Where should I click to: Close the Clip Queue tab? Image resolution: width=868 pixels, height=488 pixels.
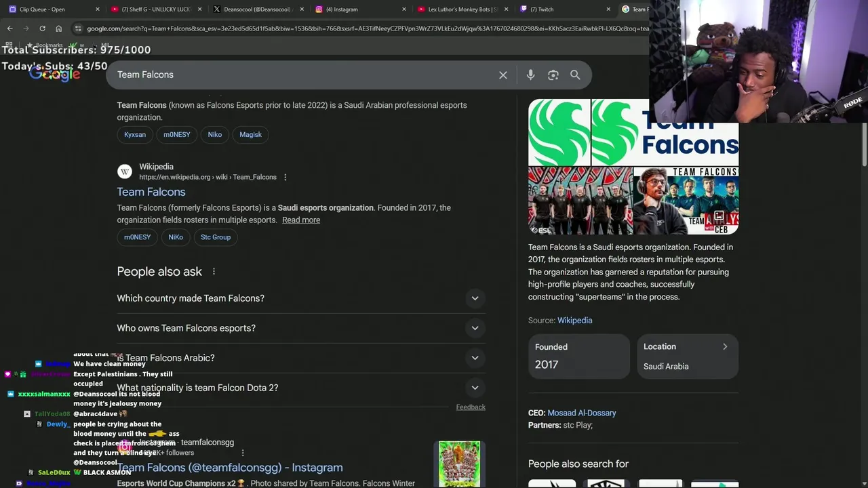[x=98, y=9]
